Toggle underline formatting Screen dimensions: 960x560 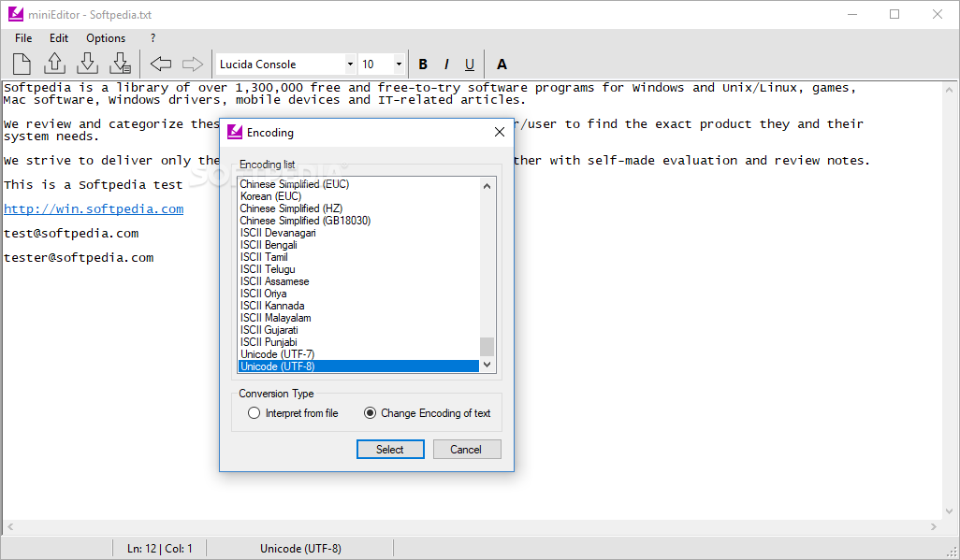click(470, 65)
